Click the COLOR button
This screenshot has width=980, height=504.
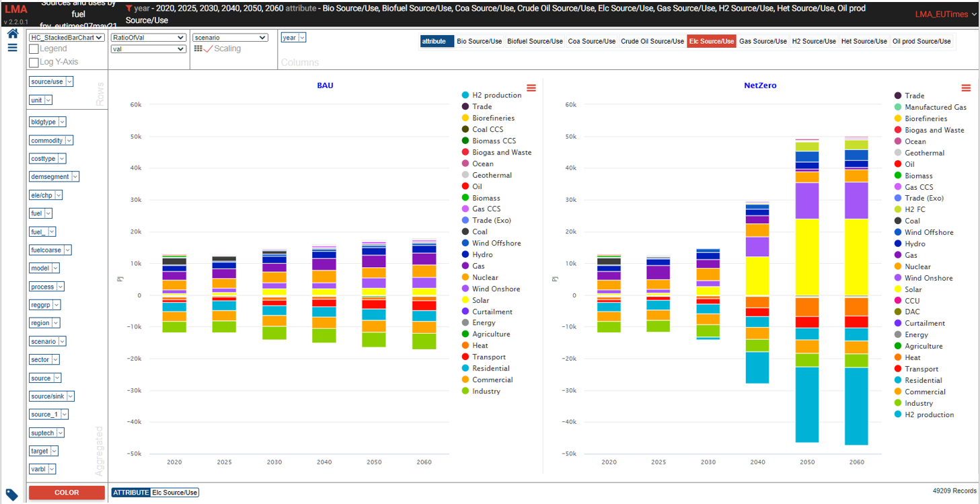67,493
